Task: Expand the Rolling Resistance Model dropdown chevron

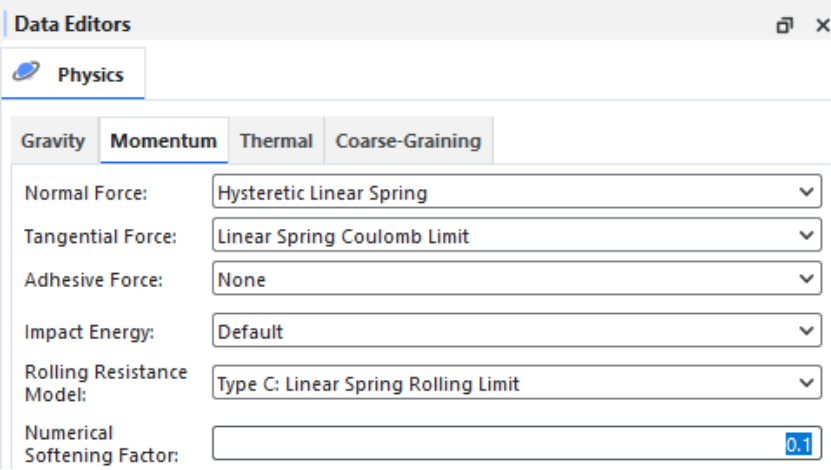Action: tap(807, 383)
